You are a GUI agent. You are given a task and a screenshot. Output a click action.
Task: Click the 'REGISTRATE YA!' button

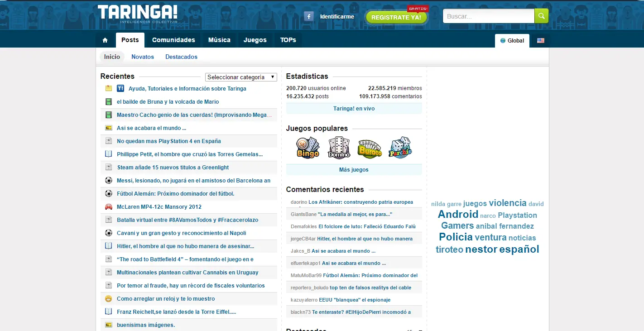(x=396, y=17)
